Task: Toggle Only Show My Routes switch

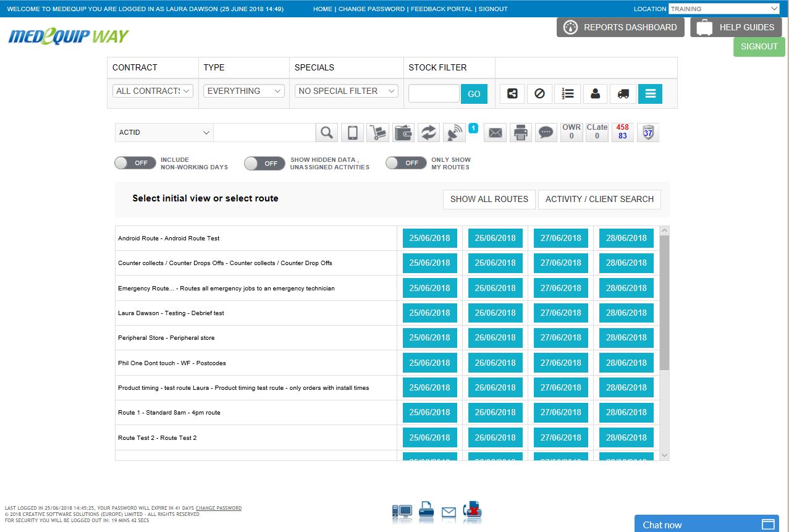Action: [x=406, y=163]
